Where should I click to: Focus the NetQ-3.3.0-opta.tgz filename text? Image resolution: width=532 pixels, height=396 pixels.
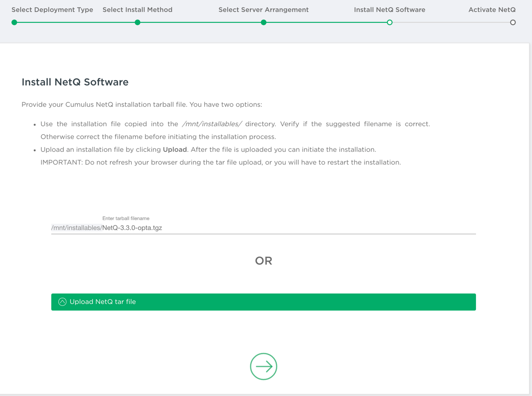132,228
